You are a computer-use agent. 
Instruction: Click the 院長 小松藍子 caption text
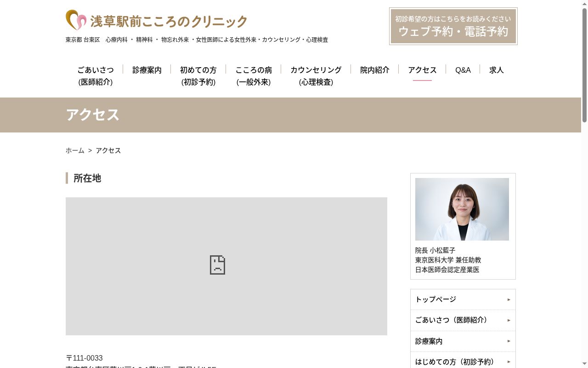tap(435, 250)
